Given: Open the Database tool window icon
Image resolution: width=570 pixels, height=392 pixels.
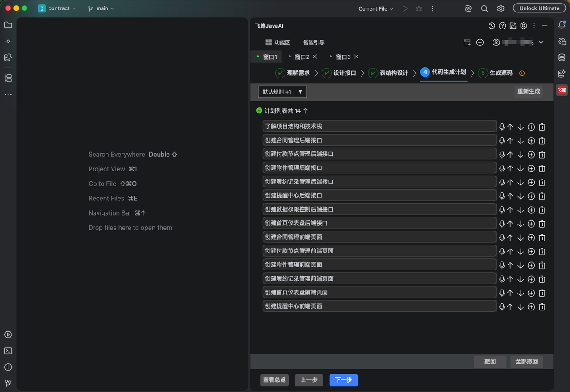Looking at the screenshot, I should 562,57.
